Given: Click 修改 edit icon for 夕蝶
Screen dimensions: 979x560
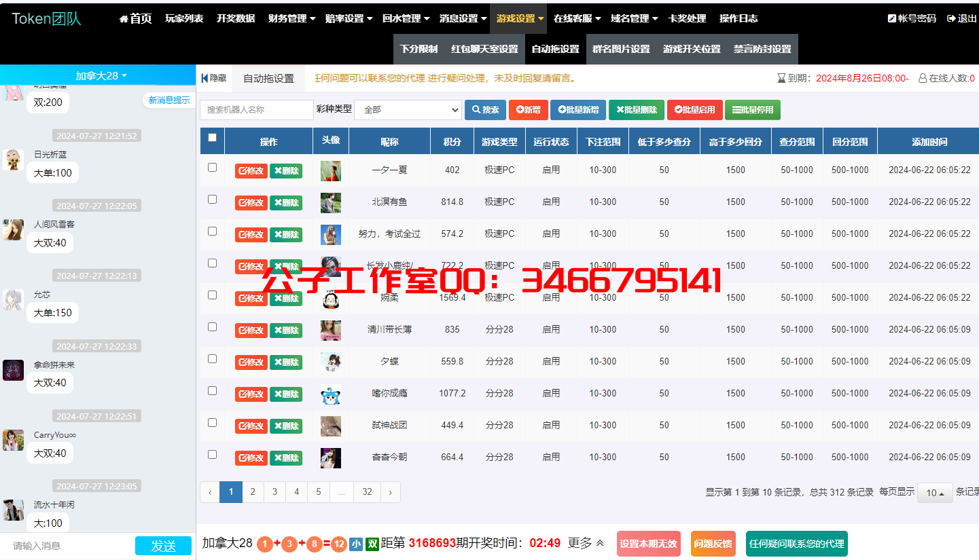Looking at the screenshot, I should [251, 362].
